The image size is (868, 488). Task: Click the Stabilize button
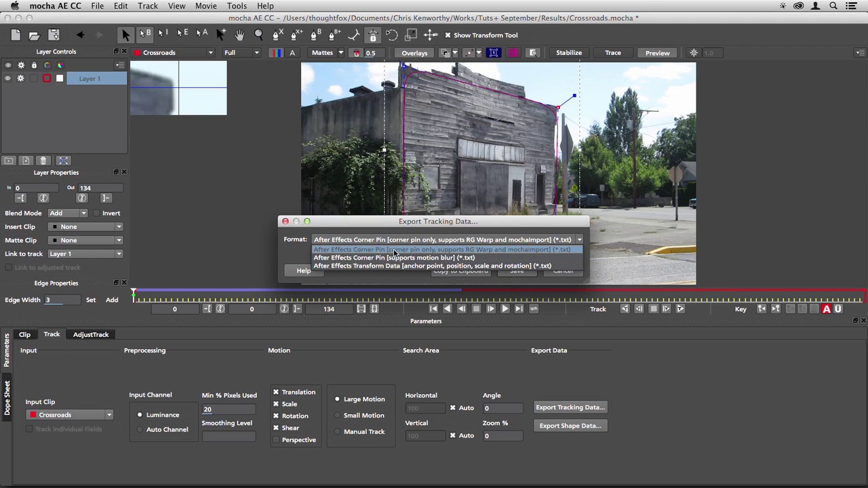tap(568, 53)
